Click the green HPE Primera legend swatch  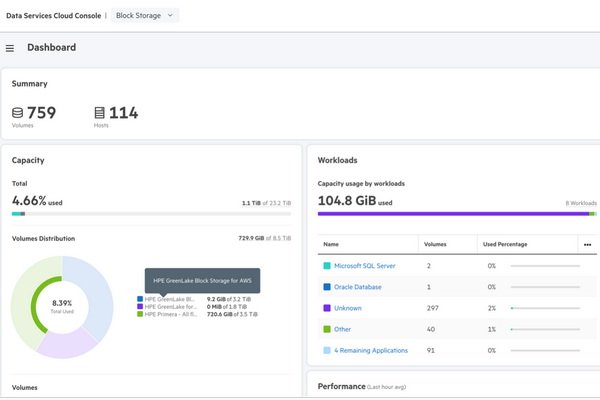[x=140, y=314]
